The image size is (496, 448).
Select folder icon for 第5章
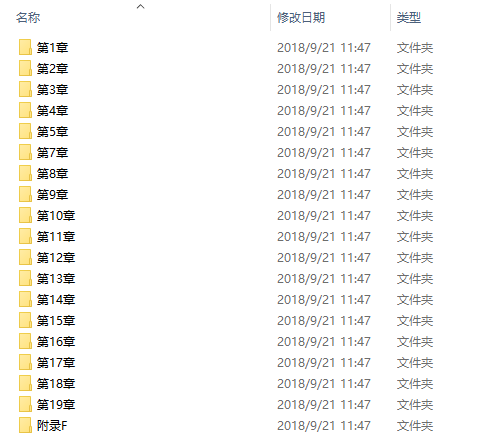click(25, 131)
